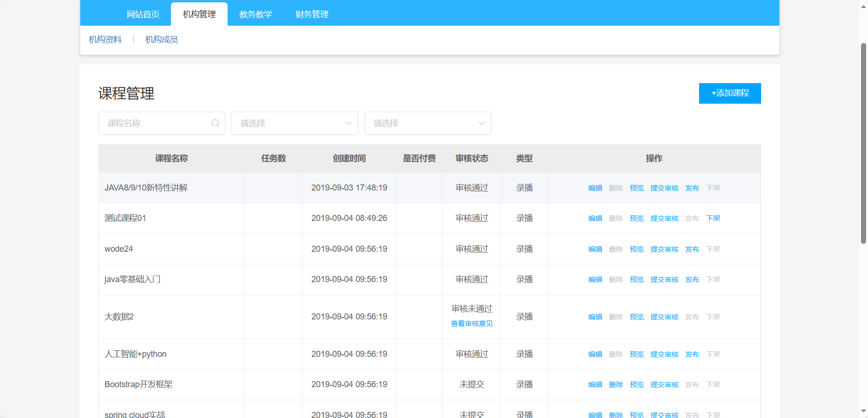Submit Bootstrap开发框架 for review

pos(665,384)
